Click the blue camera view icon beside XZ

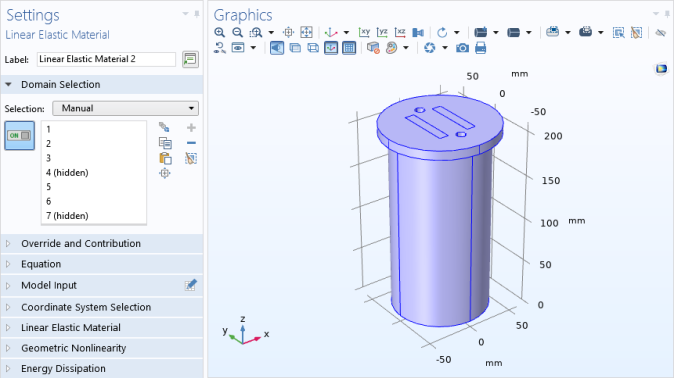click(x=418, y=32)
